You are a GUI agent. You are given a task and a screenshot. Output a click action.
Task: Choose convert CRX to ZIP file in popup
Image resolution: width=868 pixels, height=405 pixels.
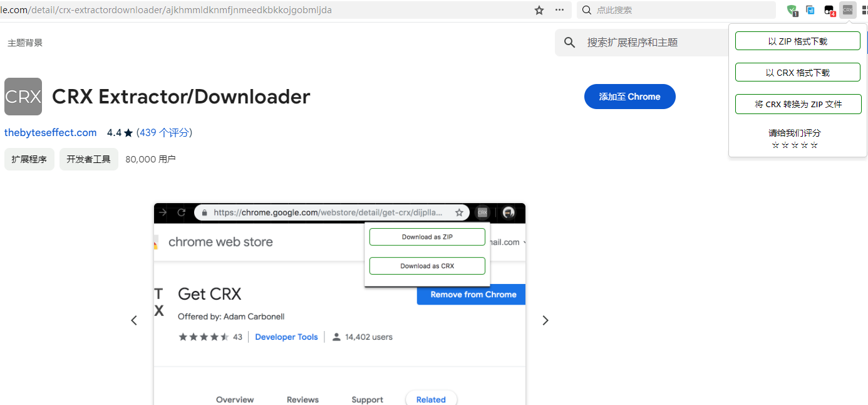coord(798,104)
